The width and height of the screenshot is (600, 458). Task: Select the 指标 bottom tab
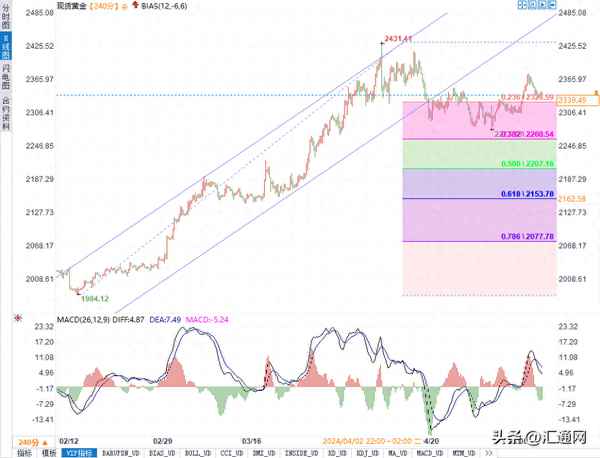[24, 453]
